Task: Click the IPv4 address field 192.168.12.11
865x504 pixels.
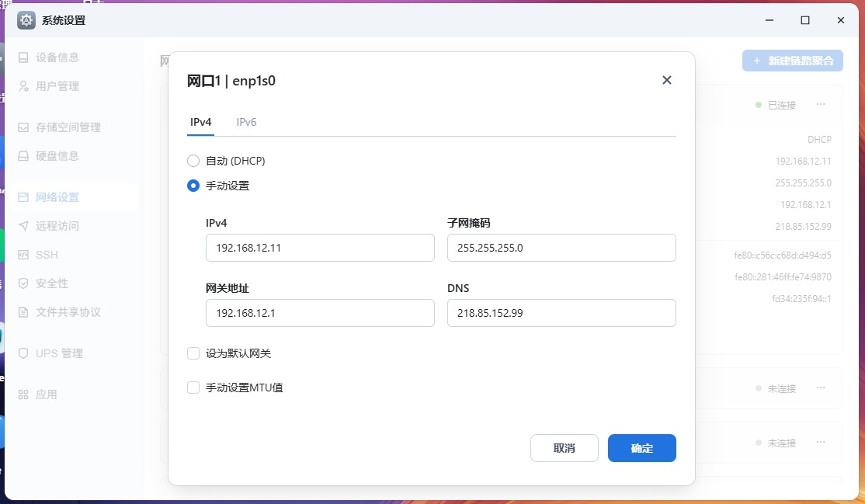Action: pyautogui.click(x=319, y=249)
